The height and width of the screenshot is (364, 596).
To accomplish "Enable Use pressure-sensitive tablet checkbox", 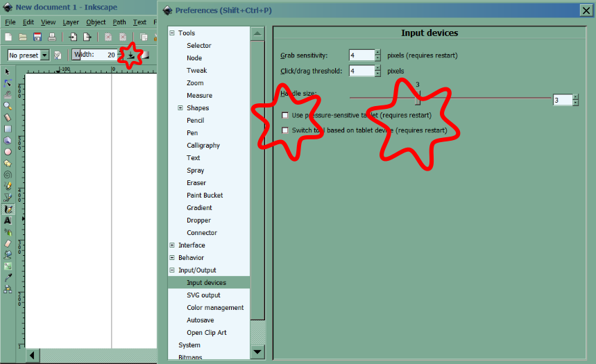I will tap(284, 115).
